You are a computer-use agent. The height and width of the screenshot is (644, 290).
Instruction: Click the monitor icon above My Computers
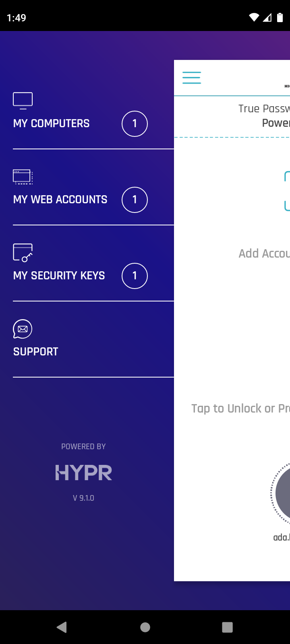click(x=23, y=101)
